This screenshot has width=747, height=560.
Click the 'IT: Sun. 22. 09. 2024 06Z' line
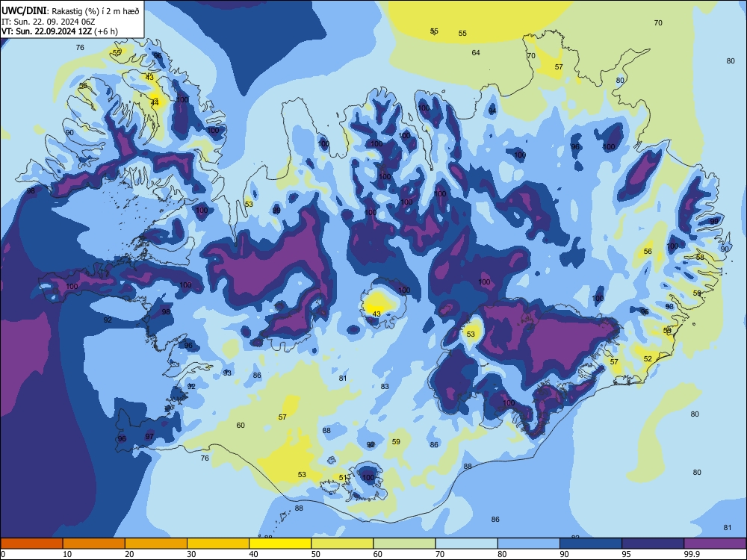coord(49,22)
